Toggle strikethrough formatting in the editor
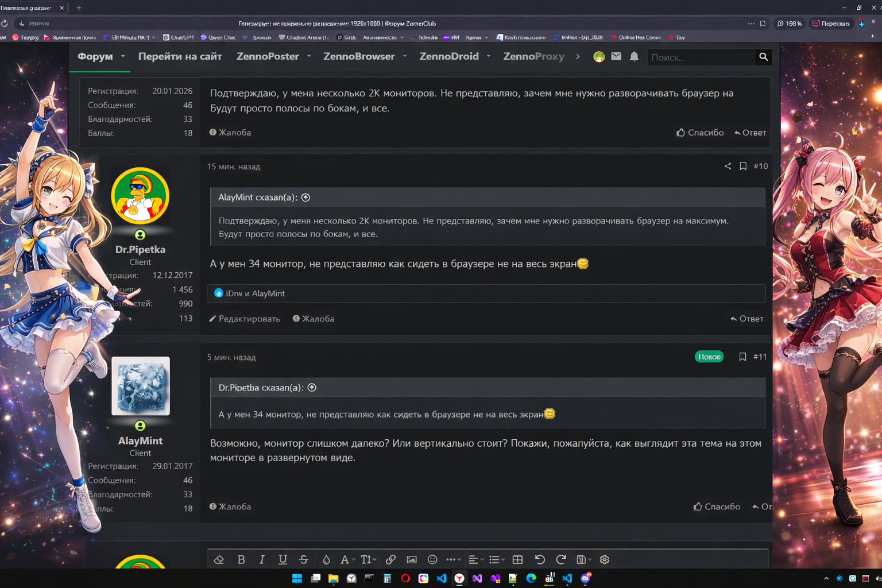 [304, 559]
